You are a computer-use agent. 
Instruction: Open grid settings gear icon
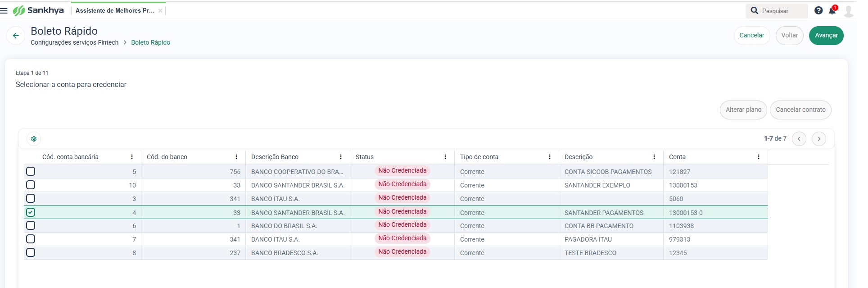coord(34,139)
